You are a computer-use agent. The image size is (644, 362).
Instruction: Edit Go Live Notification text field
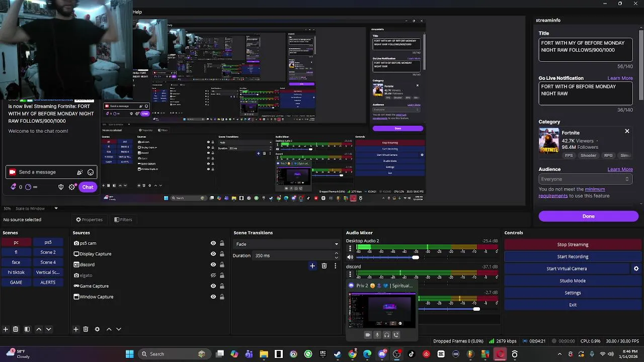click(585, 94)
